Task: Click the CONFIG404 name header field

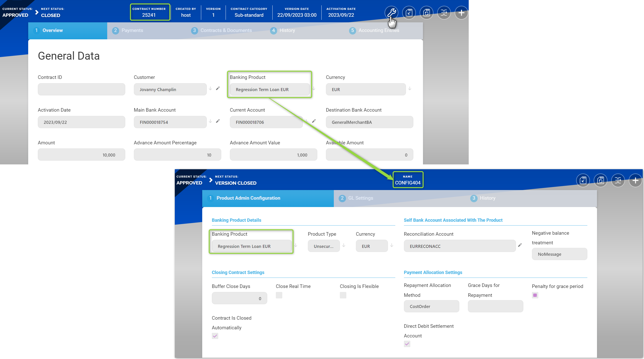Action: [x=407, y=180]
